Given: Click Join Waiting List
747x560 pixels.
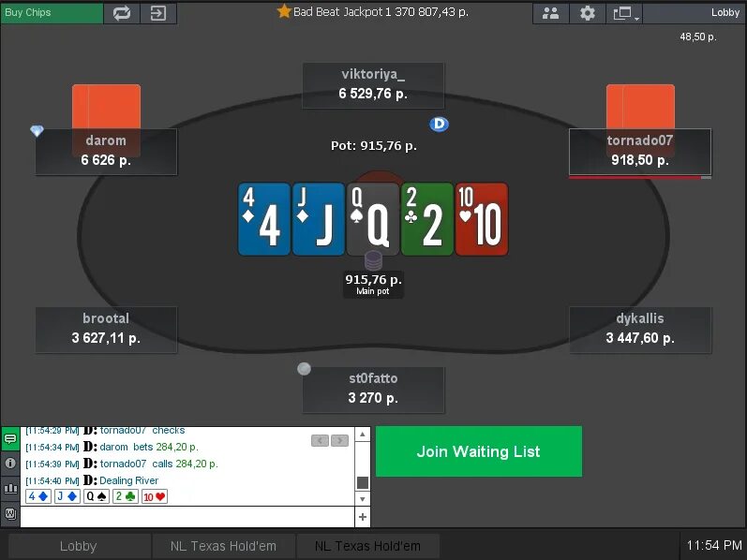Looking at the screenshot, I should click(479, 451).
